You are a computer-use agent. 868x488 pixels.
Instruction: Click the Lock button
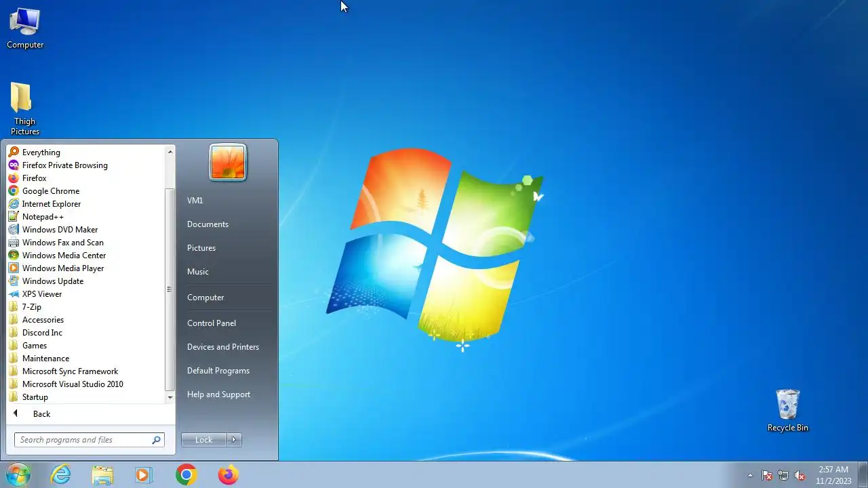[204, 440]
